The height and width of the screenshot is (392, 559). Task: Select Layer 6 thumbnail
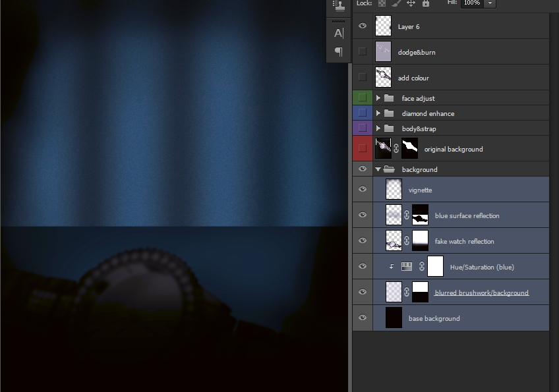[383, 26]
